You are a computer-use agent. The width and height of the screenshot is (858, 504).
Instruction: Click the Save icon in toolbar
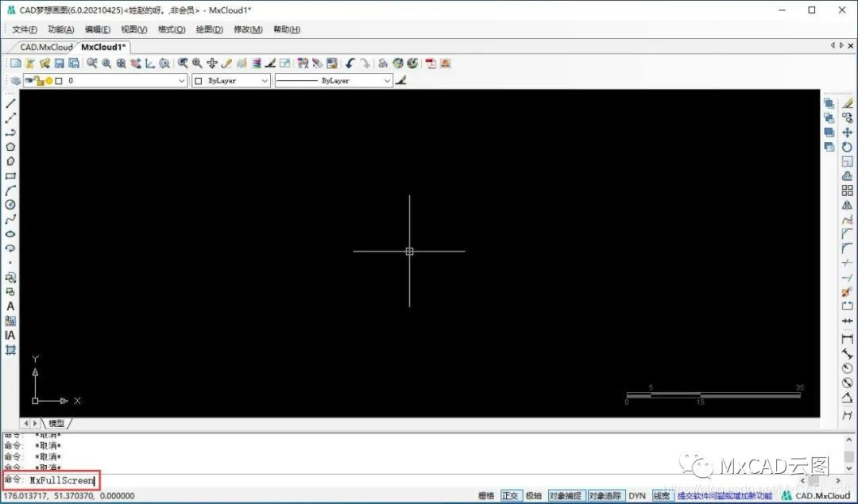pos(59,63)
